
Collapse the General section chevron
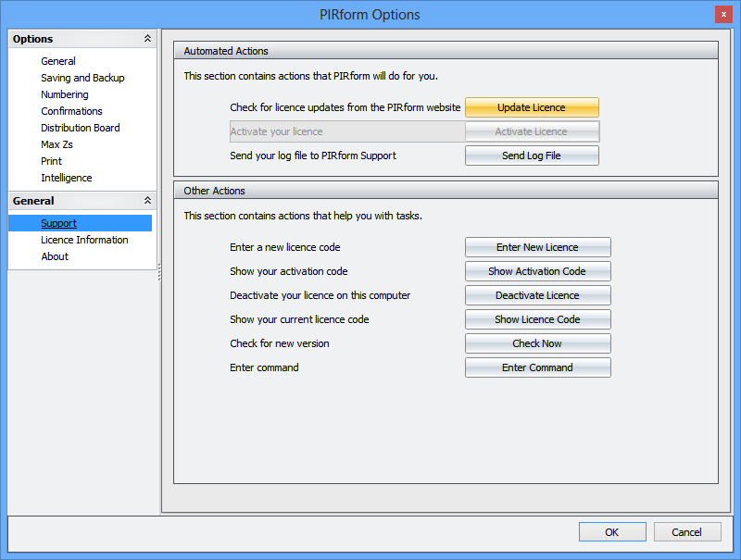(147, 201)
